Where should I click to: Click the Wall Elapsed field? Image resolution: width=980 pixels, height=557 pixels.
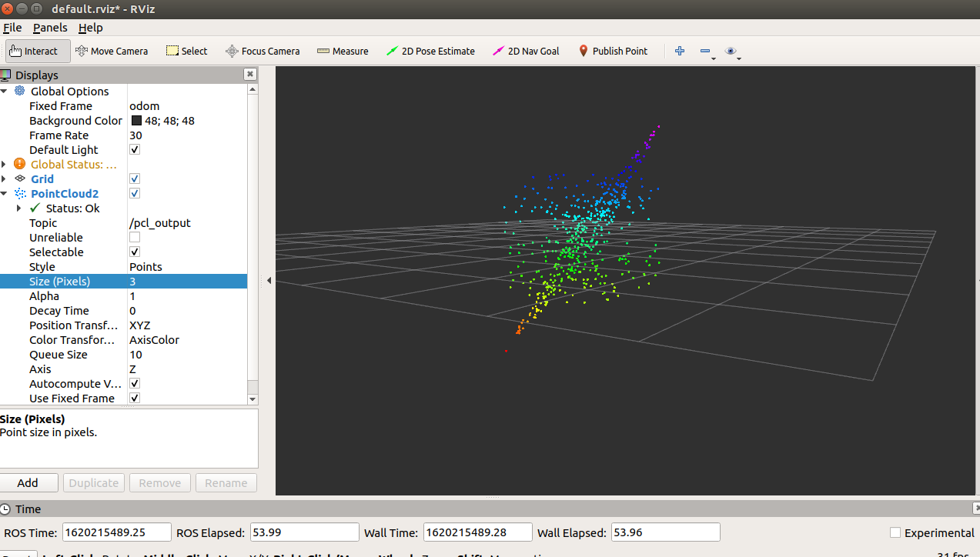(x=665, y=532)
